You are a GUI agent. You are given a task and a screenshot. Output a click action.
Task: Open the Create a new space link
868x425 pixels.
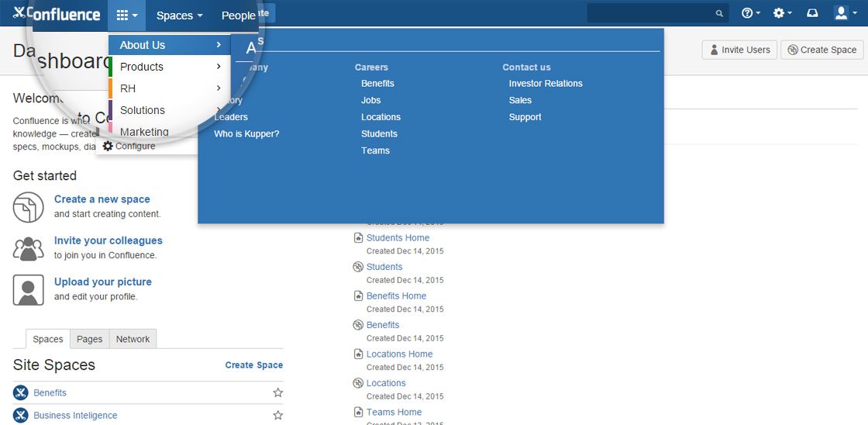coord(102,199)
